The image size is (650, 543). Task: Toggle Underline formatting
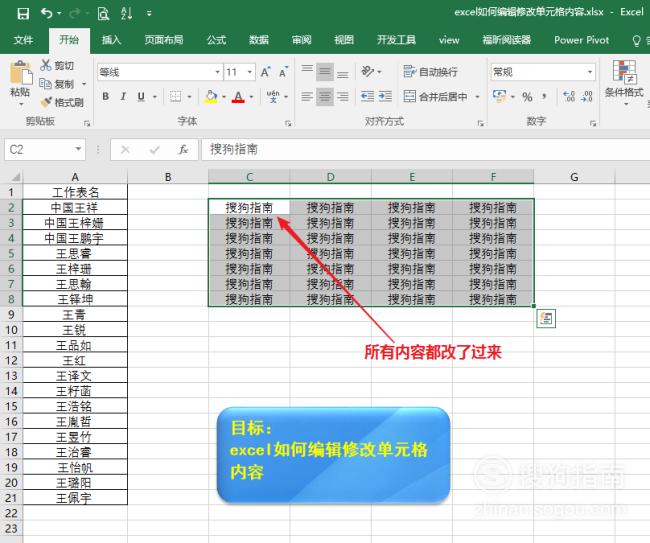(x=141, y=97)
